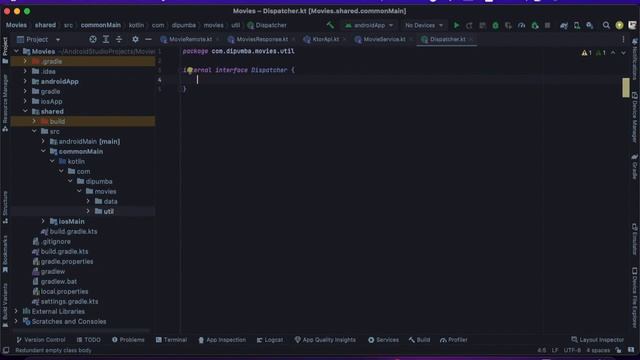Open the No Devices selector dropdown
Image resolution: width=640 pixels, height=360 pixels.
(x=424, y=25)
